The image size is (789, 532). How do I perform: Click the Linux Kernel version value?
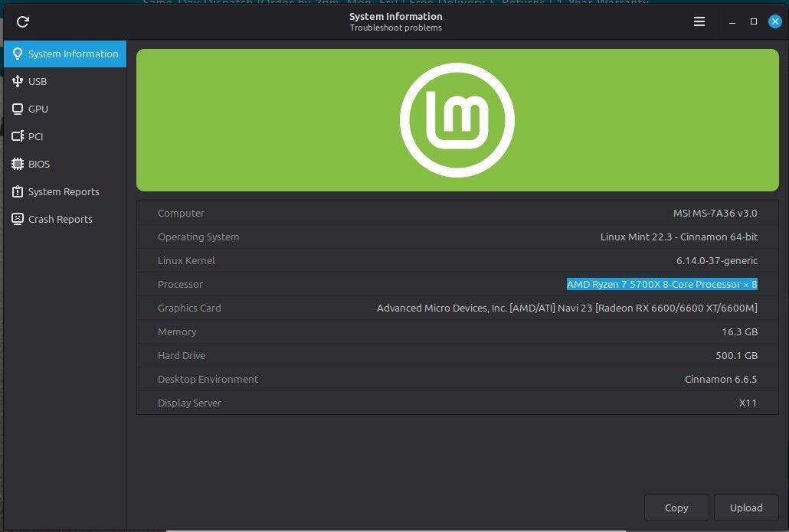point(716,260)
